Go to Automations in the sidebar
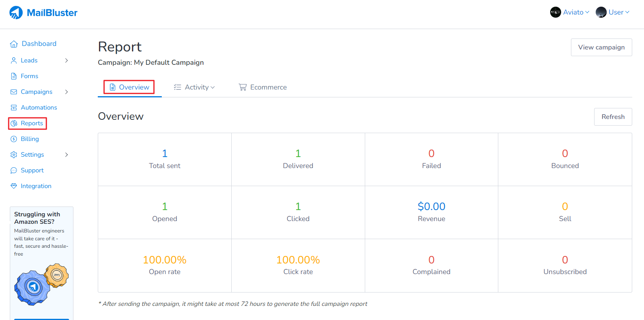 click(x=34, y=108)
